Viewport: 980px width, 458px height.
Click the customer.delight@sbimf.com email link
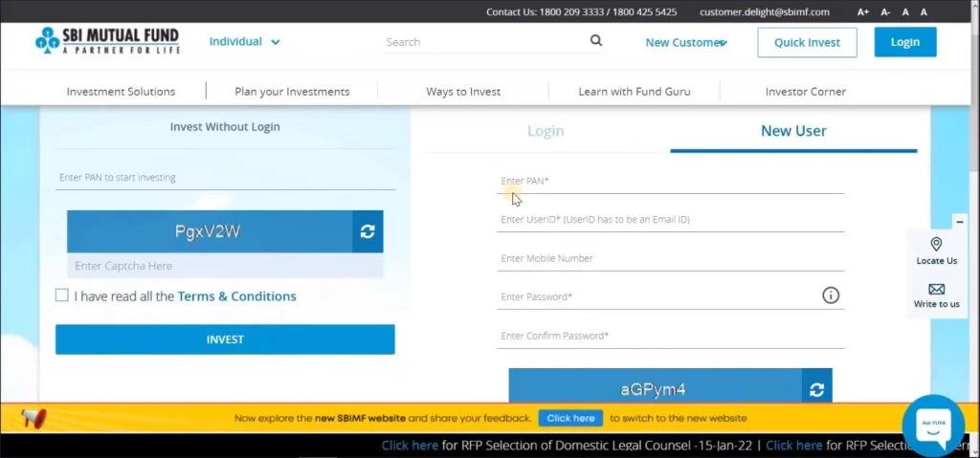[765, 11]
